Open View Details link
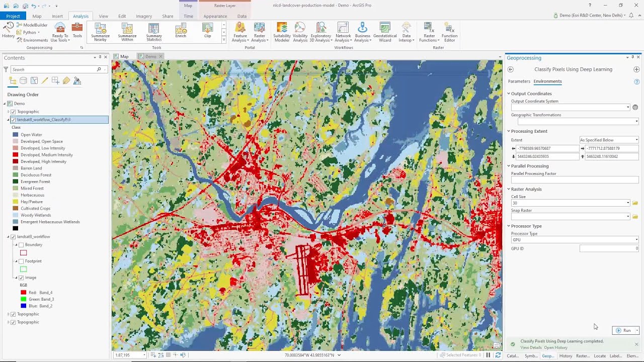This screenshot has width=644, height=362. [531, 347]
